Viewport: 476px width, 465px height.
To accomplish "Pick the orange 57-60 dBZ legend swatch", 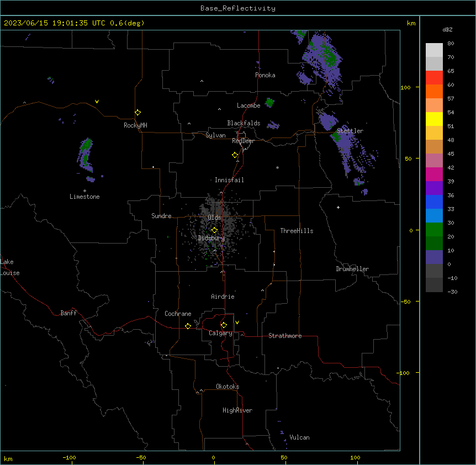I will 434,91.
